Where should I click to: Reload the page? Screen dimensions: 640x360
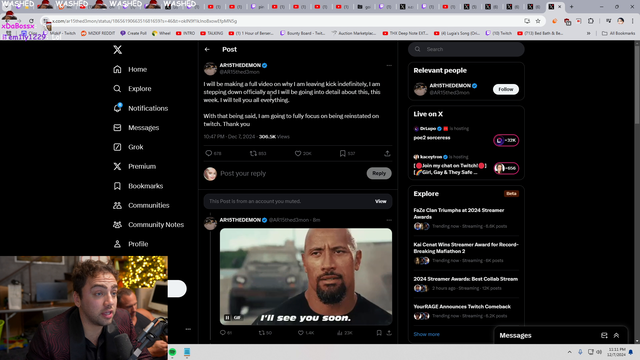tap(31, 21)
